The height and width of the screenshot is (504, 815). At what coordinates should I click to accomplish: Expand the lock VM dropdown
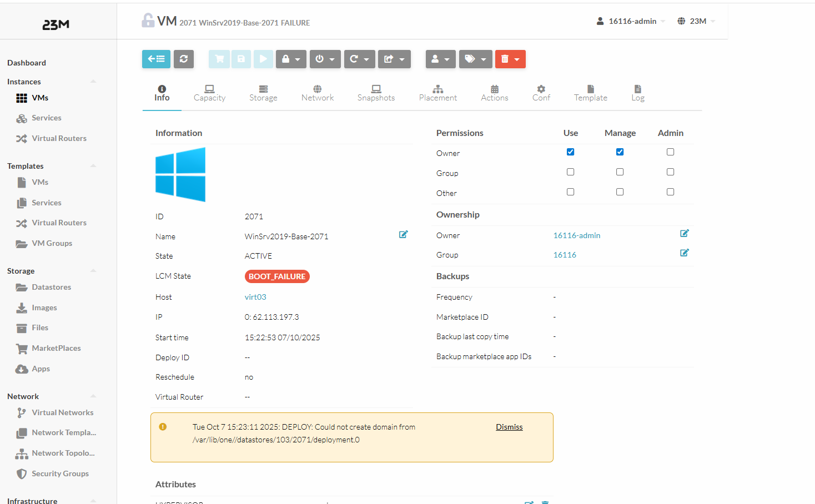click(291, 59)
